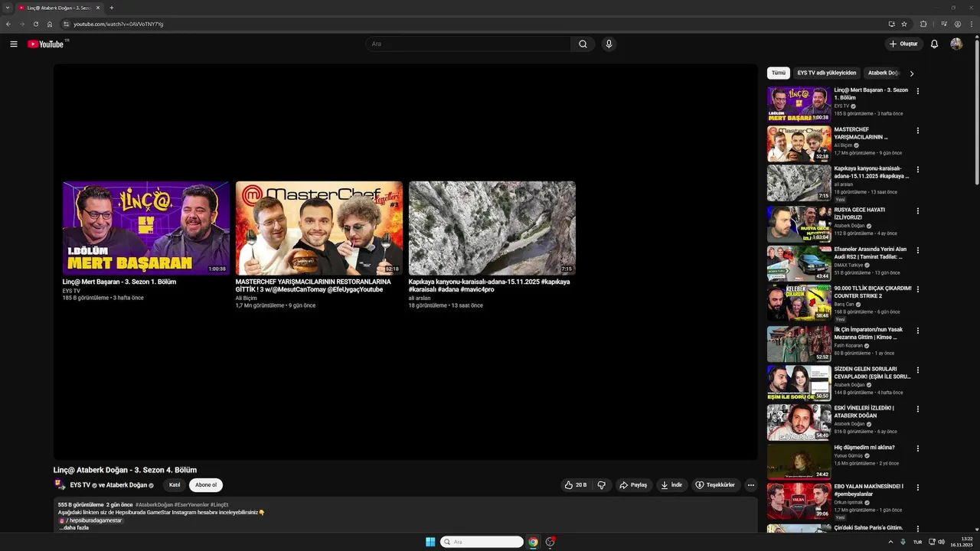Open the browser tab search dropdown

coord(7,8)
